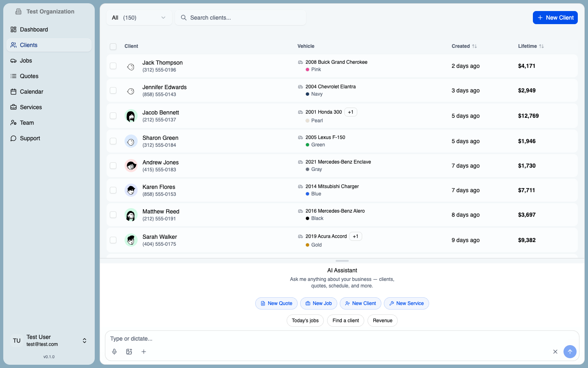The height and width of the screenshot is (368, 588).
Task: Click Matthew Reed's avatar
Action: (131, 215)
